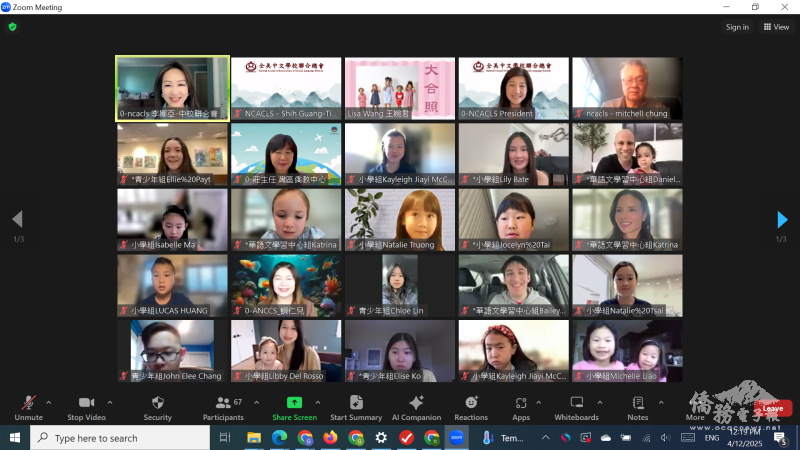Click the Sign in button

737,27
